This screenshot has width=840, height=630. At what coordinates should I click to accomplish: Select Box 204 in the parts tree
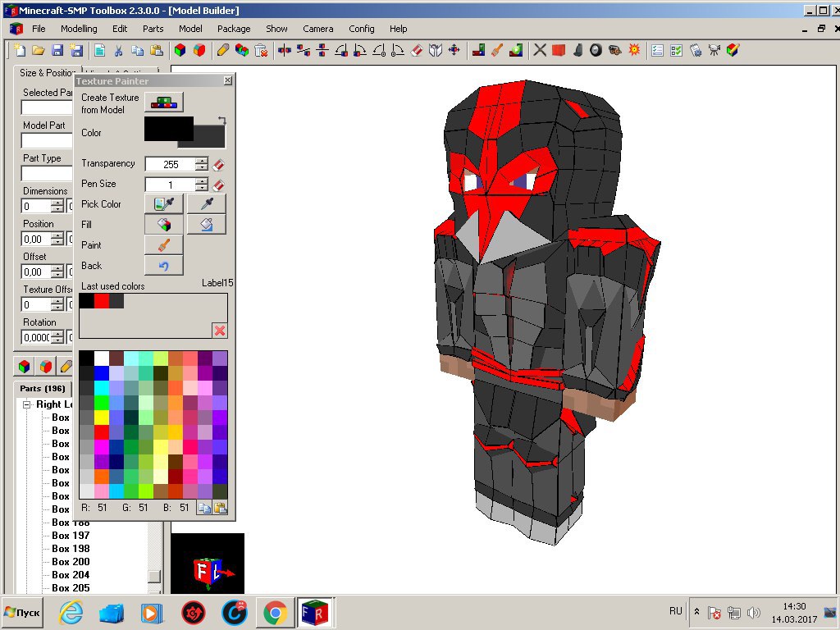(71, 575)
